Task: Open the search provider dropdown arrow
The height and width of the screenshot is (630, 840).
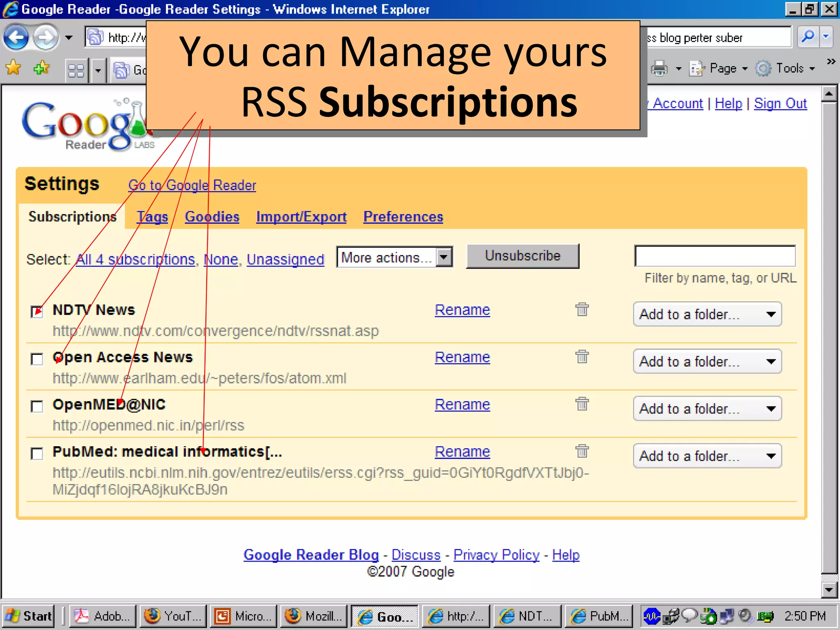Action: click(826, 37)
